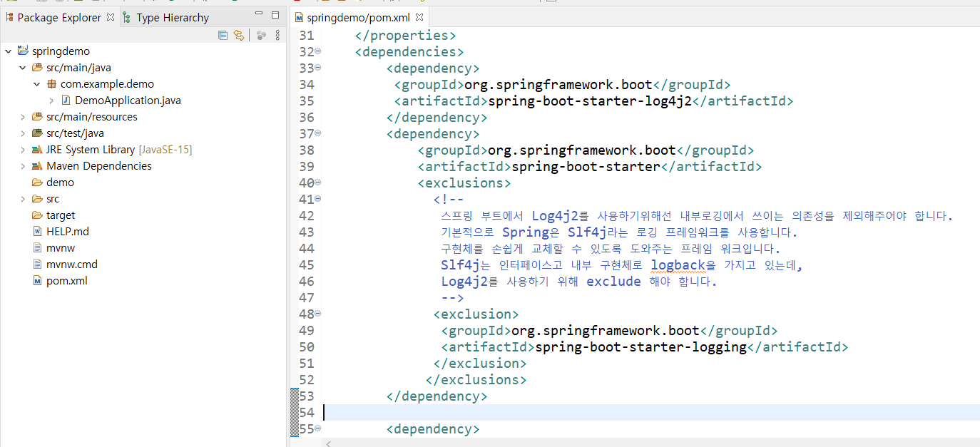
Task: Click the springdemo project icon
Action: pyautogui.click(x=24, y=51)
